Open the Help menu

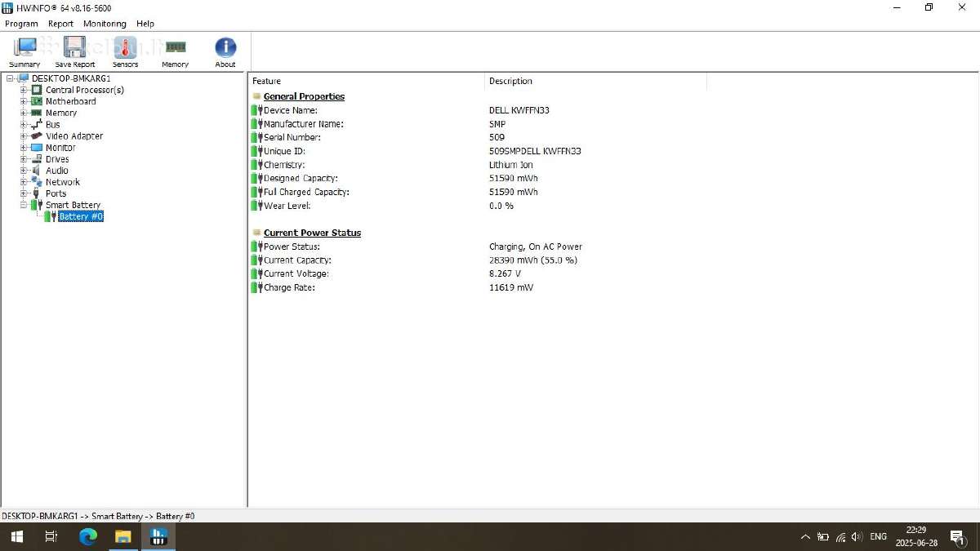(x=145, y=24)
